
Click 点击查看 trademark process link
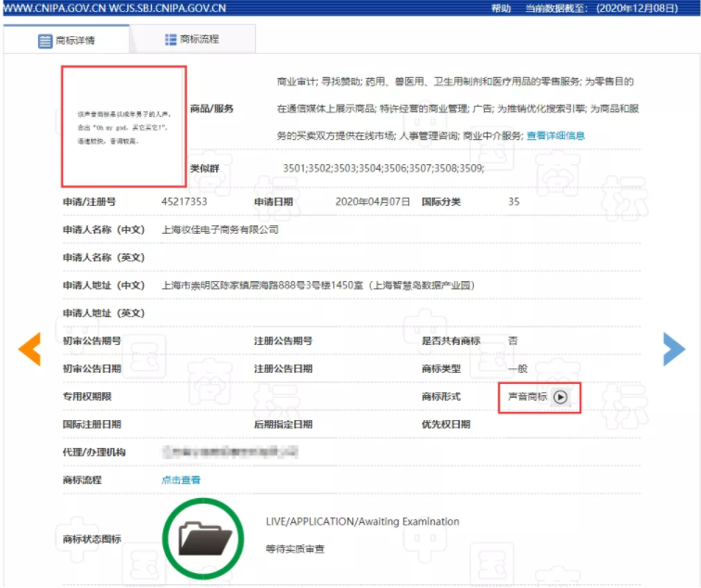181,479
